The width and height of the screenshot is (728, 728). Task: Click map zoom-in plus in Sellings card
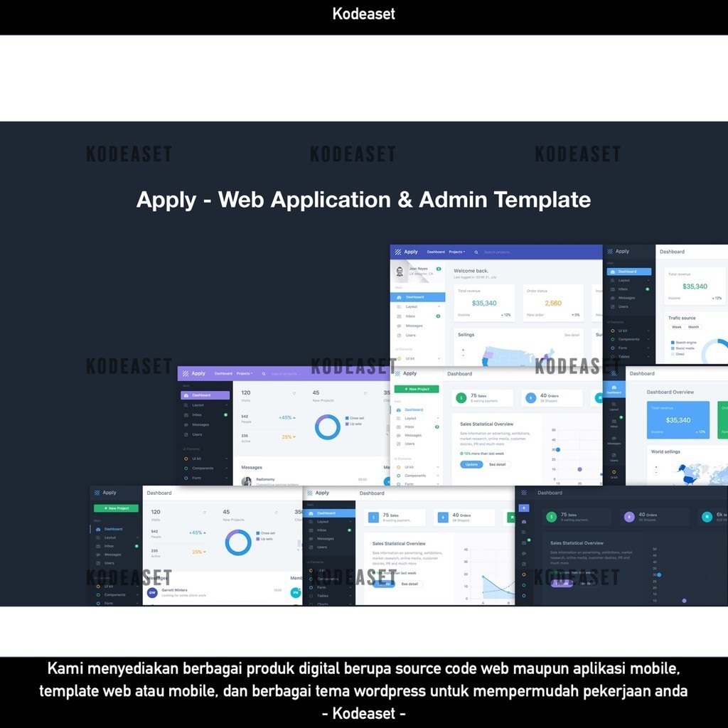coord(463,350)
